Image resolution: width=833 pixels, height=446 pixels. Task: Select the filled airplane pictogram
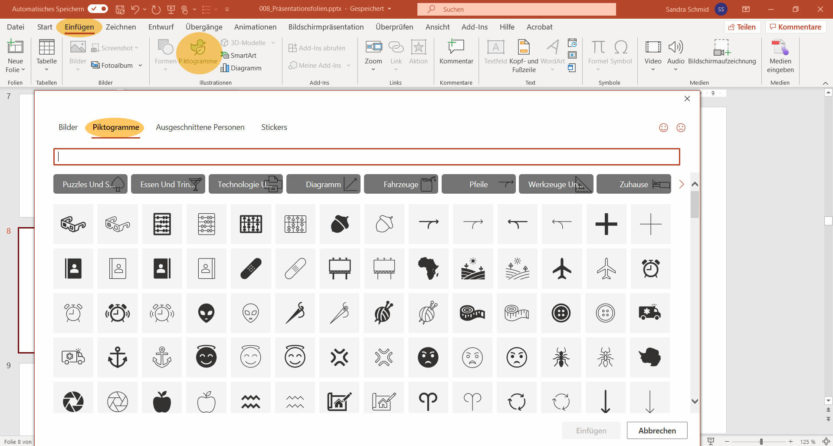pos(562,269)
